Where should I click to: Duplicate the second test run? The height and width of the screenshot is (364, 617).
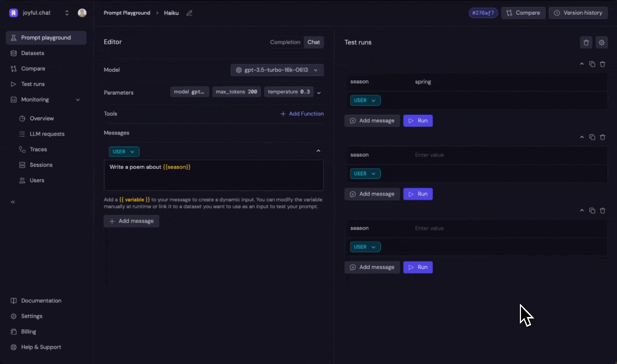(592, 137)
